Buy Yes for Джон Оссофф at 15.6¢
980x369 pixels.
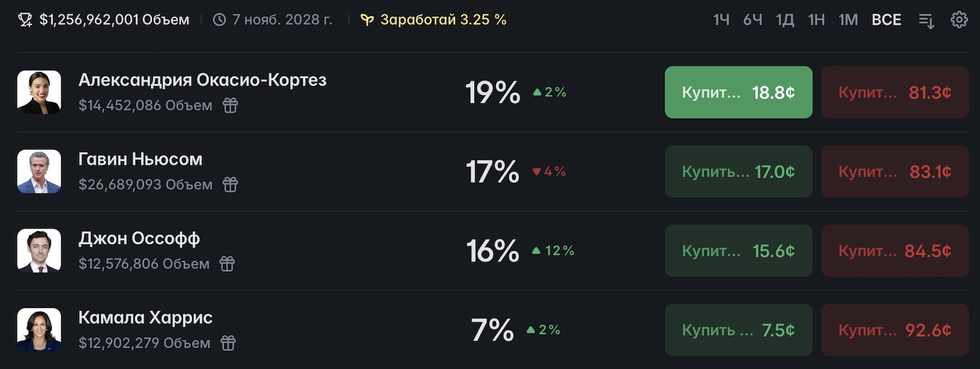tap(739, 251)
